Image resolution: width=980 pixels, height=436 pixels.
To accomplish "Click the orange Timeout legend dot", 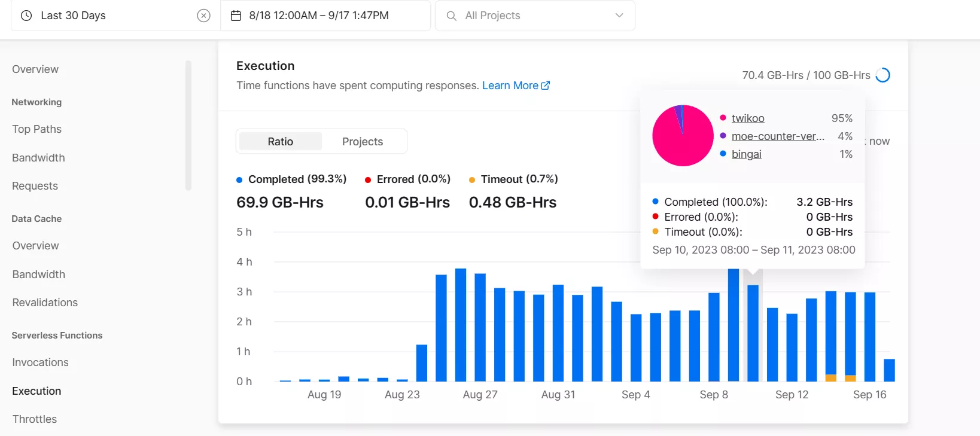I will click(472, 180).
